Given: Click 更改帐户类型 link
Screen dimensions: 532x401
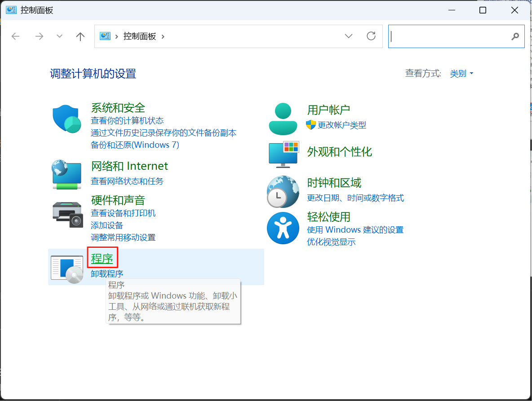Looking at the screenshot, I should pyautogui.click(x=342, y=125).
